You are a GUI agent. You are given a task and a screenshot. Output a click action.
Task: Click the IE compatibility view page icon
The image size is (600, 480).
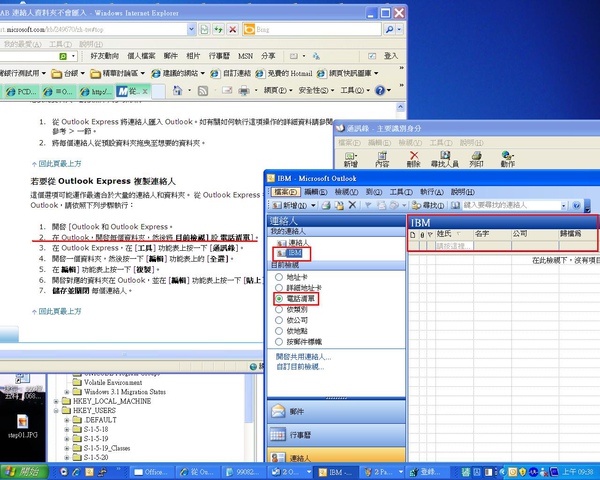(x=204, y=29)
